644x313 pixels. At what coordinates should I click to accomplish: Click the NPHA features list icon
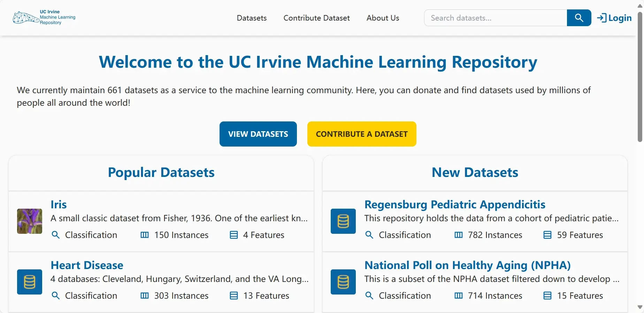pos(547,296)
